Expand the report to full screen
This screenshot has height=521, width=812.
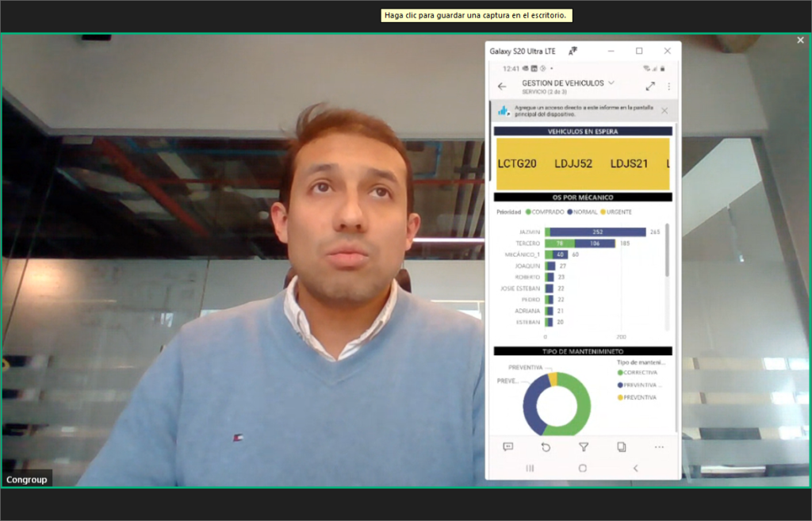[650, 86]
